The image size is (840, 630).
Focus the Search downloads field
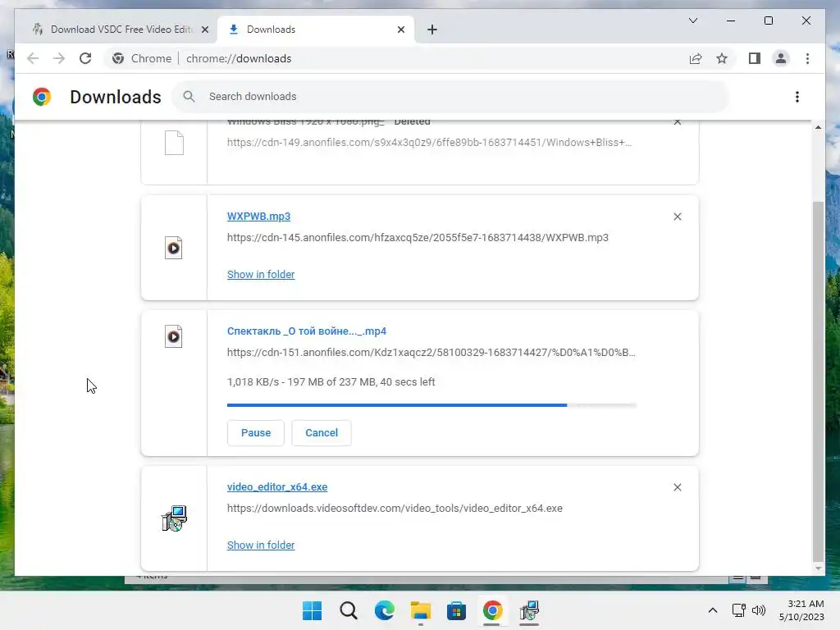click(x=450, y=97)
